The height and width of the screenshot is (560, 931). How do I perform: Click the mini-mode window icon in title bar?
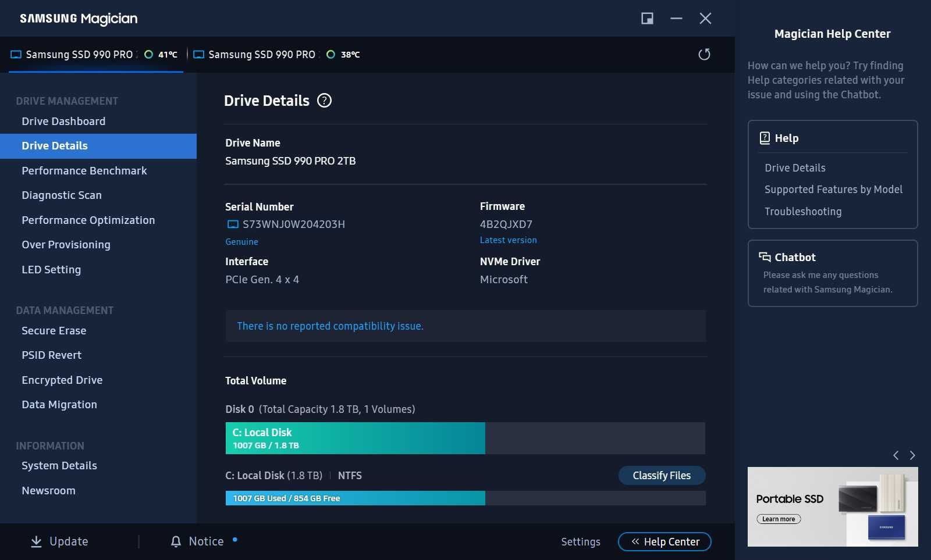647,19
